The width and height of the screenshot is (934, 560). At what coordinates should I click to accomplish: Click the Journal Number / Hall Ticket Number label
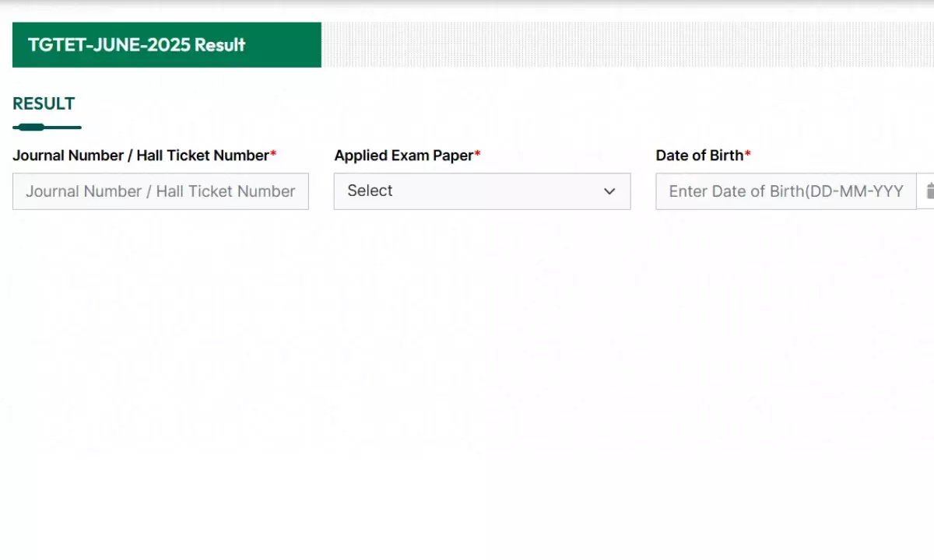[x=142, y=155]
